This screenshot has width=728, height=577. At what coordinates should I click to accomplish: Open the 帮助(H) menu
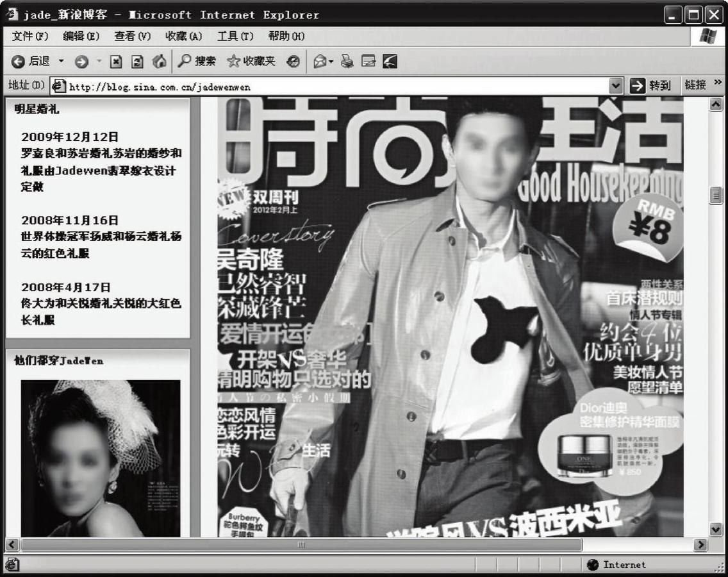286,37
